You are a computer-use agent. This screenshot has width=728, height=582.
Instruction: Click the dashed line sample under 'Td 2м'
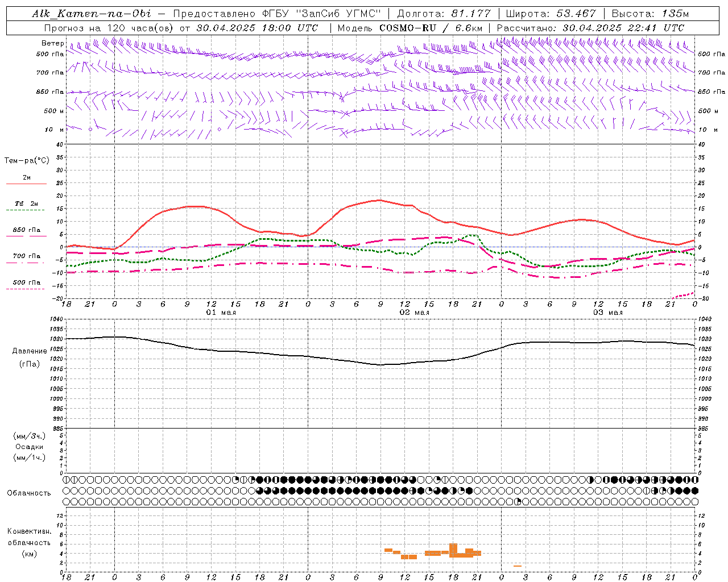[25, 210]
